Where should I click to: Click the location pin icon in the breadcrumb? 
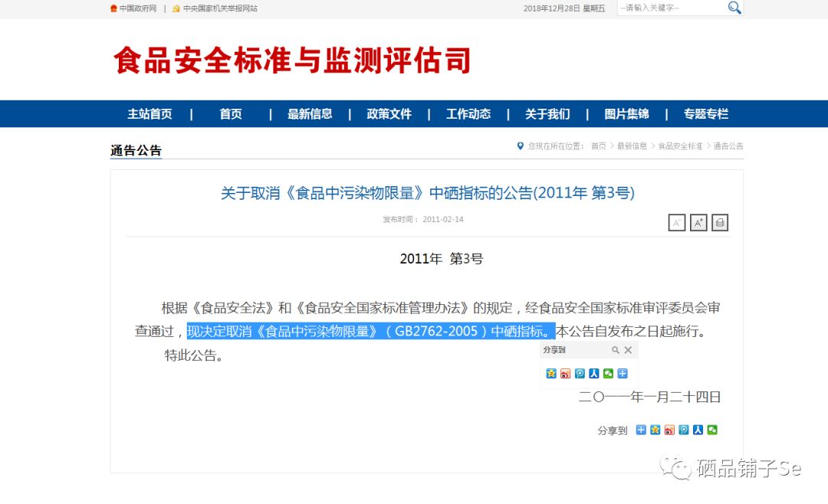tap(520, 146)
